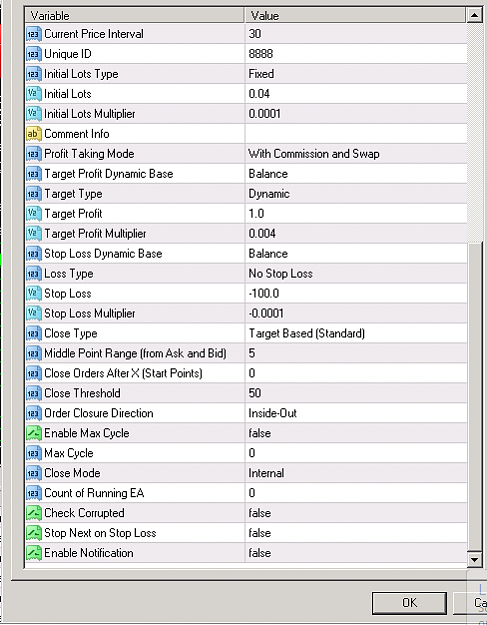Click the scrollbar down arrow

click(x=474, y=559)
